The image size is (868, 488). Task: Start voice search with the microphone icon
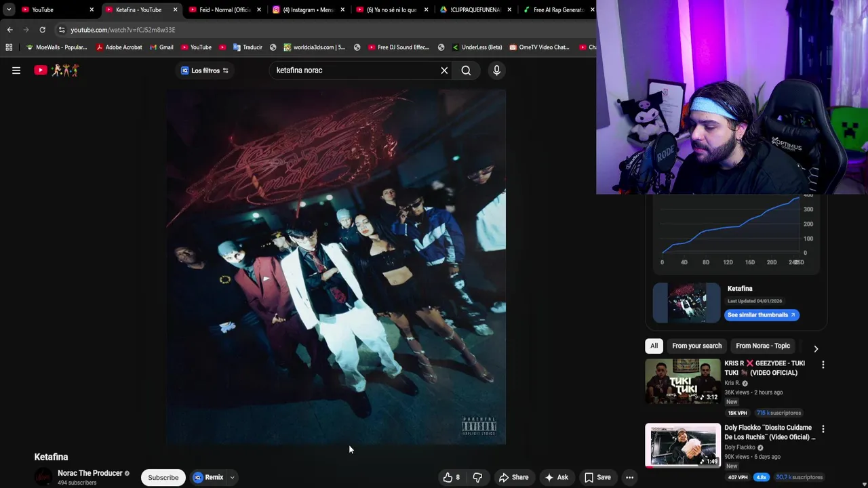coord(496,70)
